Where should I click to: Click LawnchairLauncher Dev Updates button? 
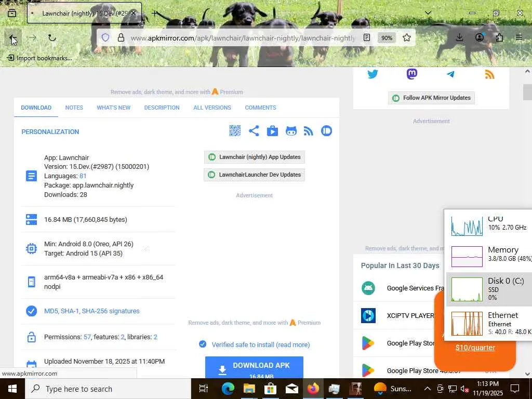click(x=255, y=175)
